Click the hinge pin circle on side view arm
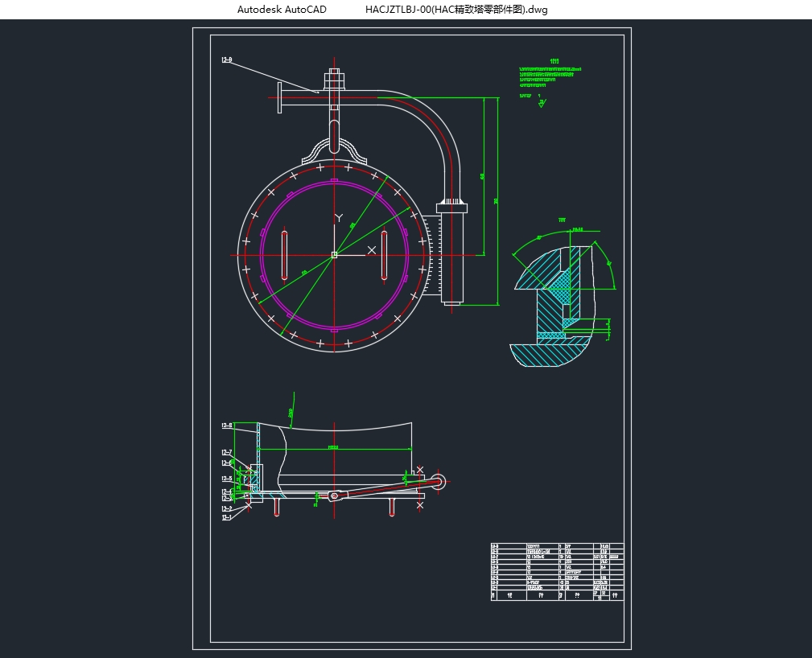 pos(439,482)
